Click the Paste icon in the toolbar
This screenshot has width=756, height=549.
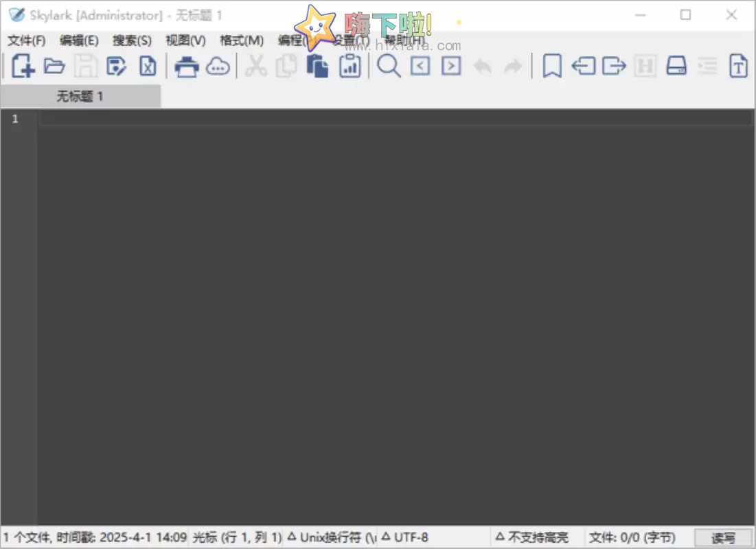click(x=317, y=65)
